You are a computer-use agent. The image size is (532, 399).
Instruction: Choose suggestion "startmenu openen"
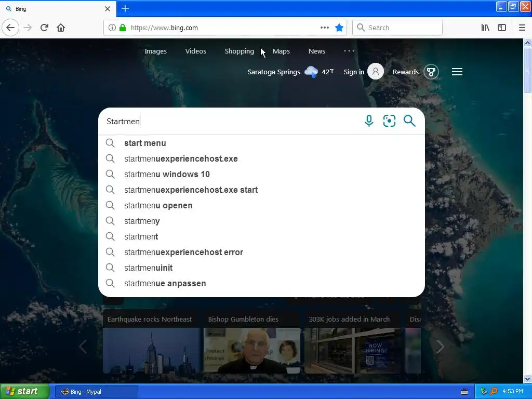point(261,206)
